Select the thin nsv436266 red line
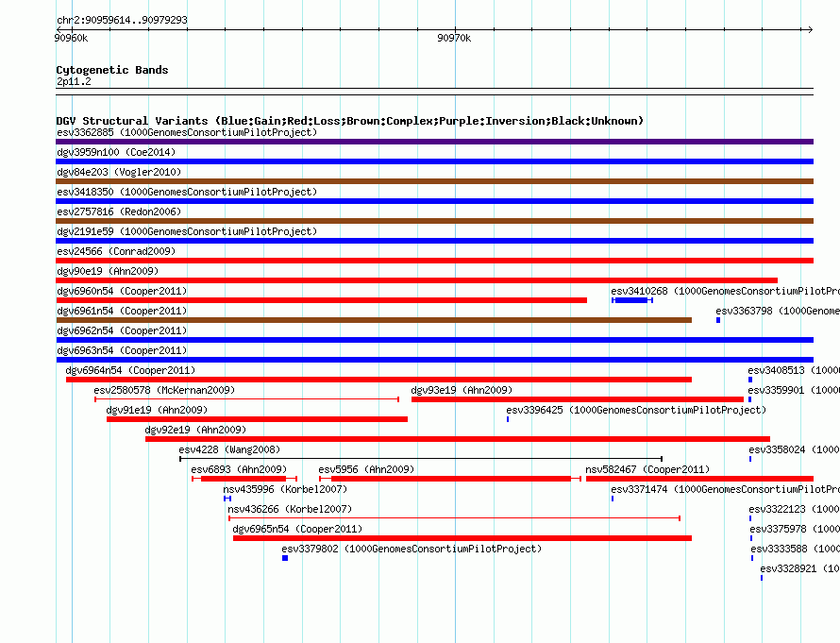840x643 pixels. tap(454, 518)
